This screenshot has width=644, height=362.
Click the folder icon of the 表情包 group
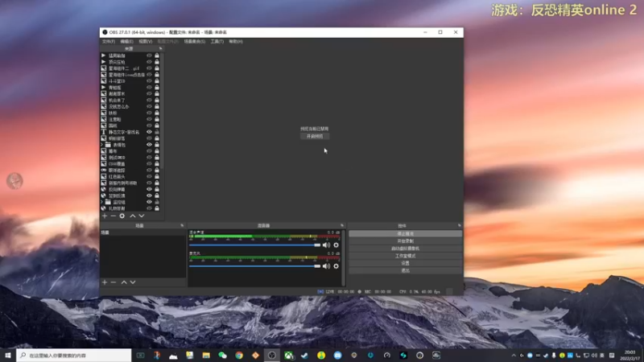tap(108, 145)
